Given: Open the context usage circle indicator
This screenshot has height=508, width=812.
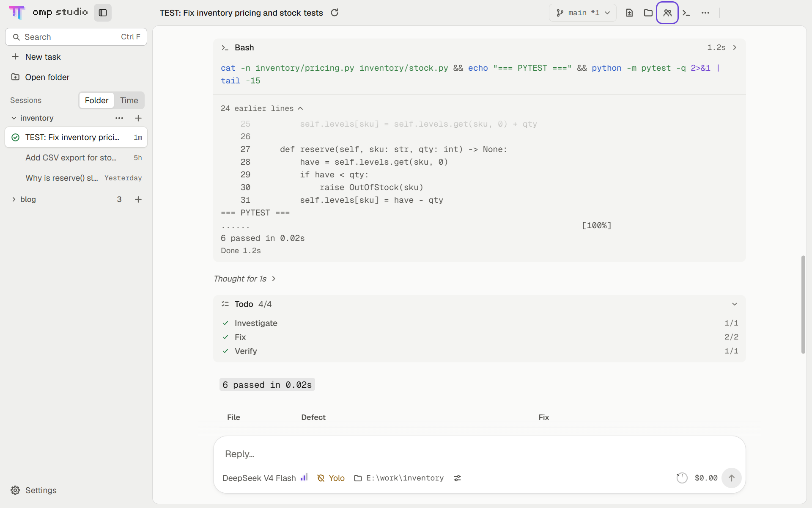Looking at the screenshot, I should click(682, 478).
